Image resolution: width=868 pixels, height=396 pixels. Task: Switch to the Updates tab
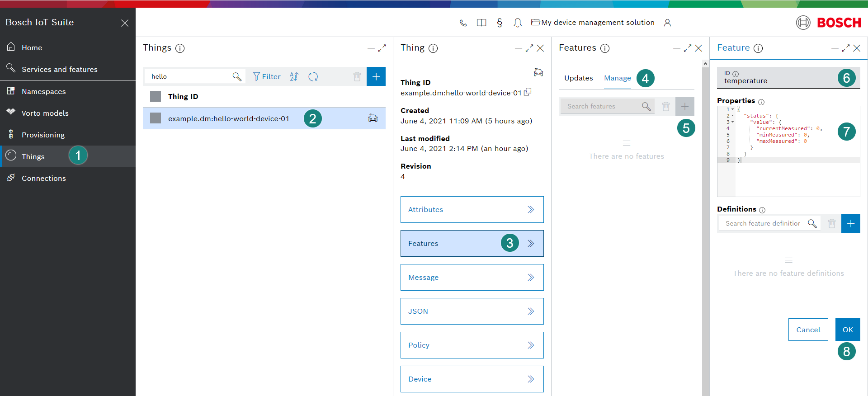[578, 78]
